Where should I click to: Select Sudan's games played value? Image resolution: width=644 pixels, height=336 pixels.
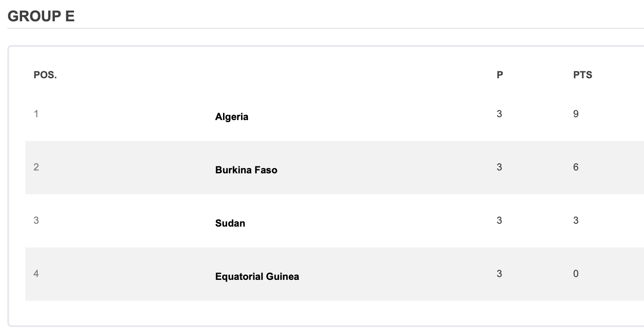[499, 220]
